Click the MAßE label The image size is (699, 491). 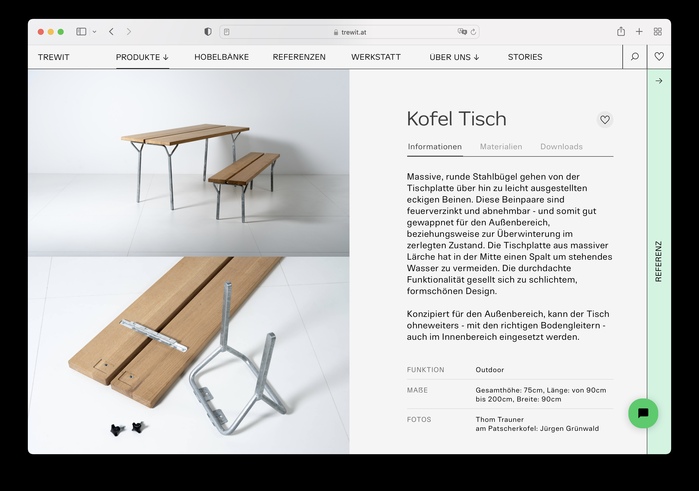point(417,390)
